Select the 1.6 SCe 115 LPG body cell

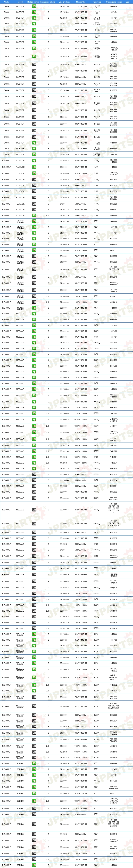click(x=97, y=154)
